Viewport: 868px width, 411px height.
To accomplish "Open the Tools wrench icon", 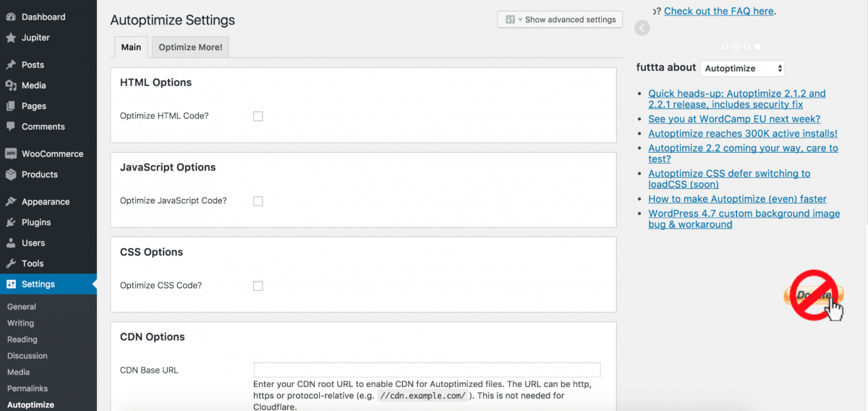I will pos(11,264).
